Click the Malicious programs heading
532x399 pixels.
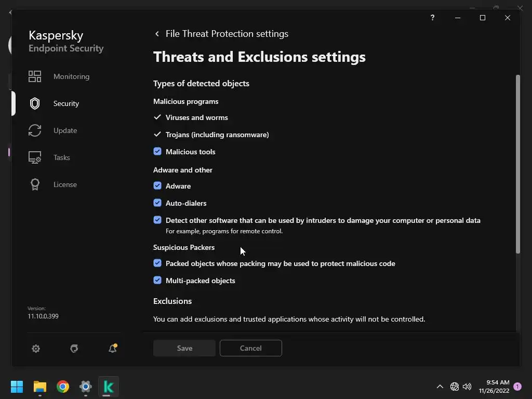point(186,101)
